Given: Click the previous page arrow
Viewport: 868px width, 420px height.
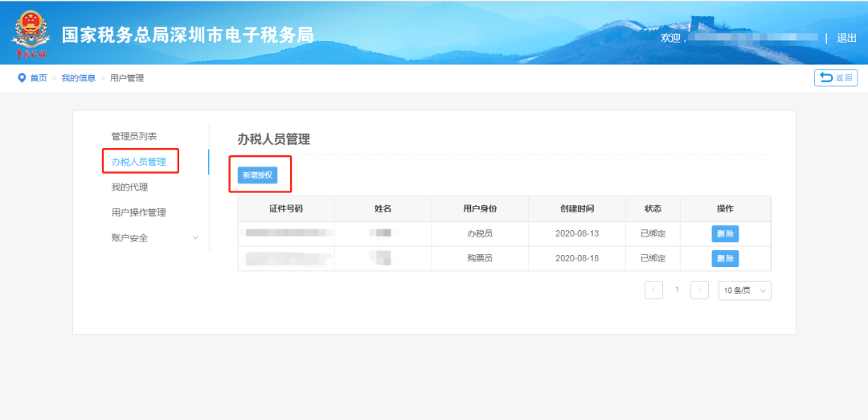Looking at the screenshot, I should pos(653,290).
